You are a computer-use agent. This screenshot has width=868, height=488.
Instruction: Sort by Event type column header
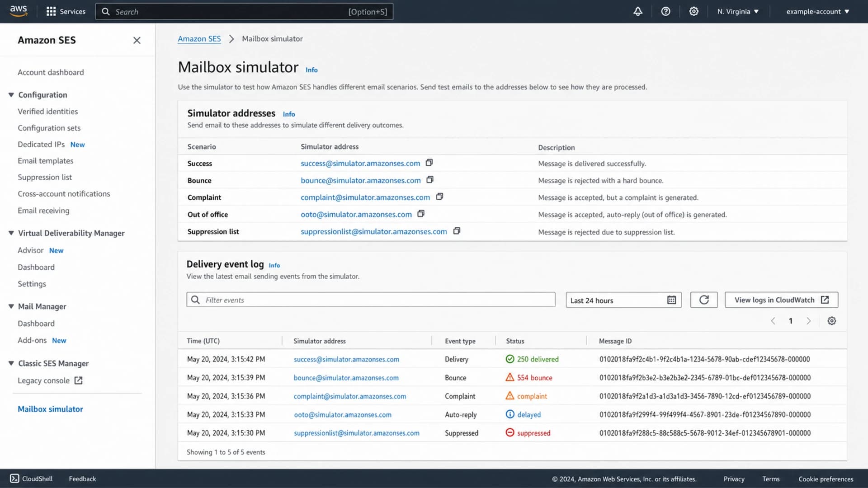point(460,341)
